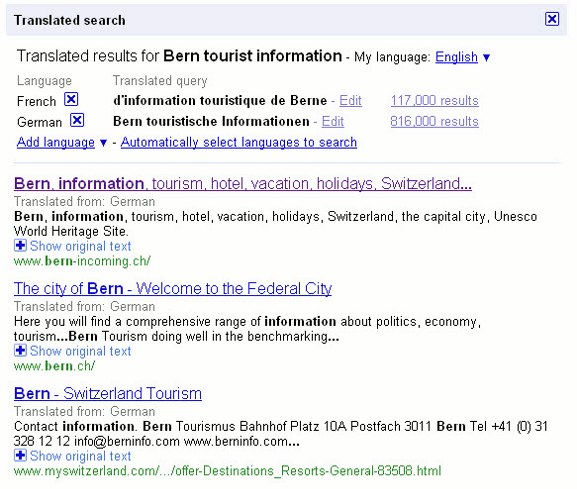Click Automatically select languages to search
This screenshot has width=577, height=489.
point(239,142)
